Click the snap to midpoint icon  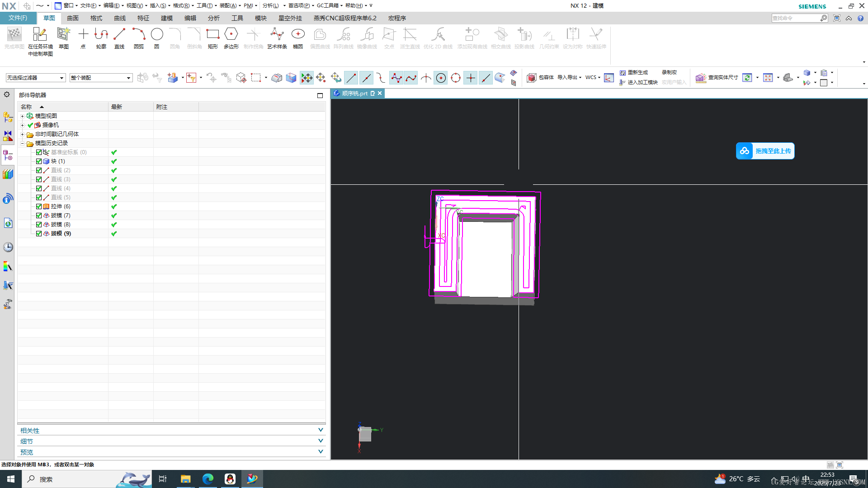(366, 78)
